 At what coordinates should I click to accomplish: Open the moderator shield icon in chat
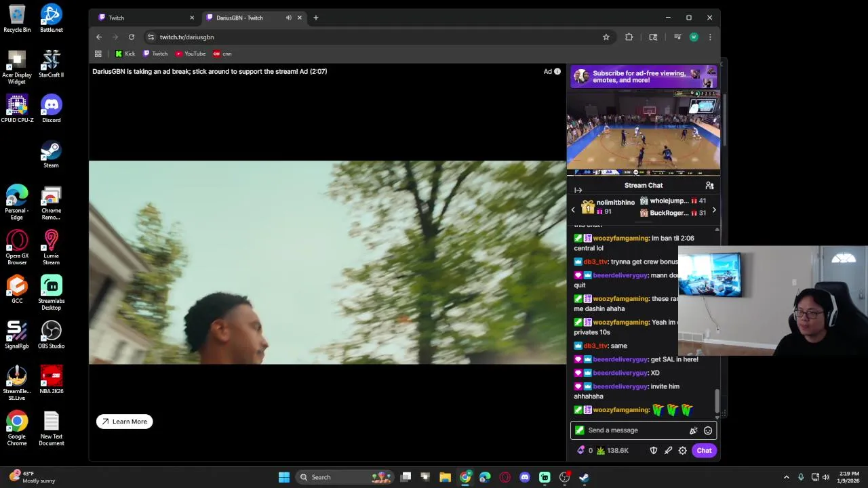654,451
